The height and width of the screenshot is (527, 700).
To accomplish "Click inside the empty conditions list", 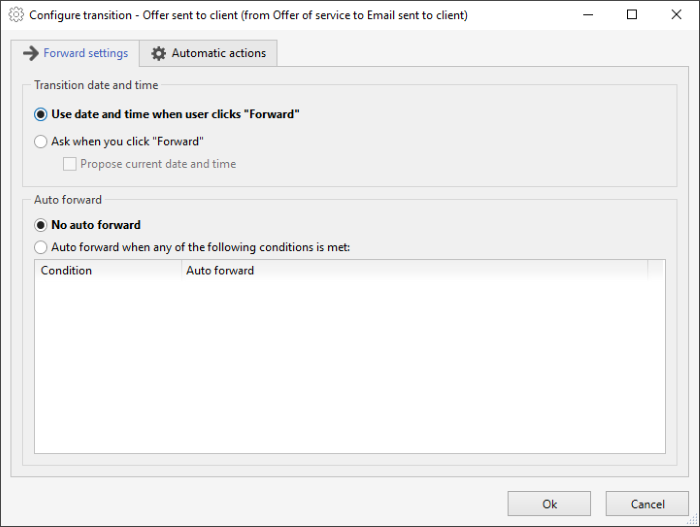I will [x=350, y=366].
